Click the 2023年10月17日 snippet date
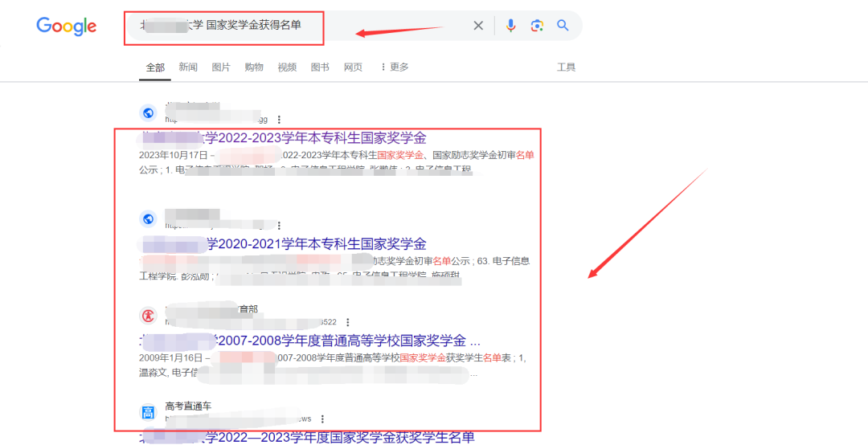868x445 pixels. click(174, 155)
